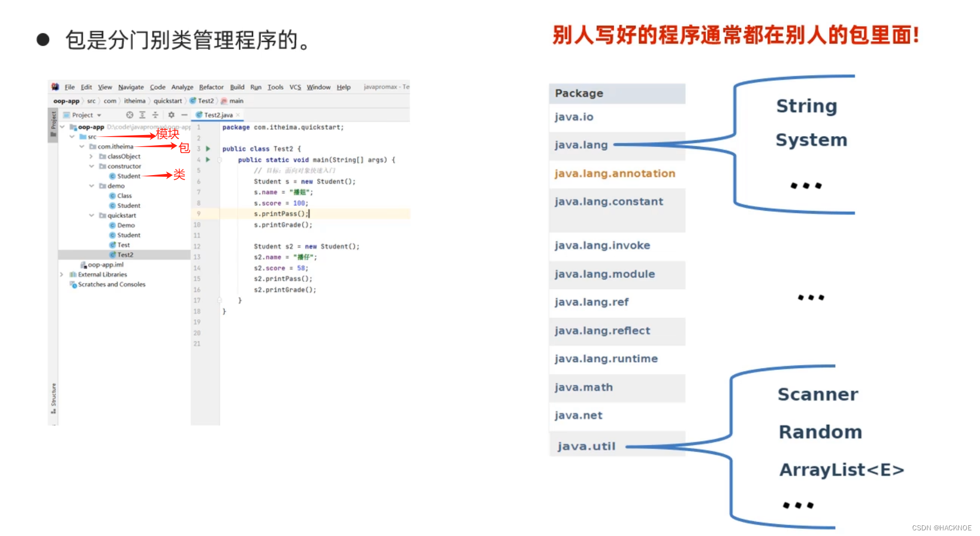Click line number 9 in the gutter
Viewport: 980px width, 536px height.
point(198,214)
